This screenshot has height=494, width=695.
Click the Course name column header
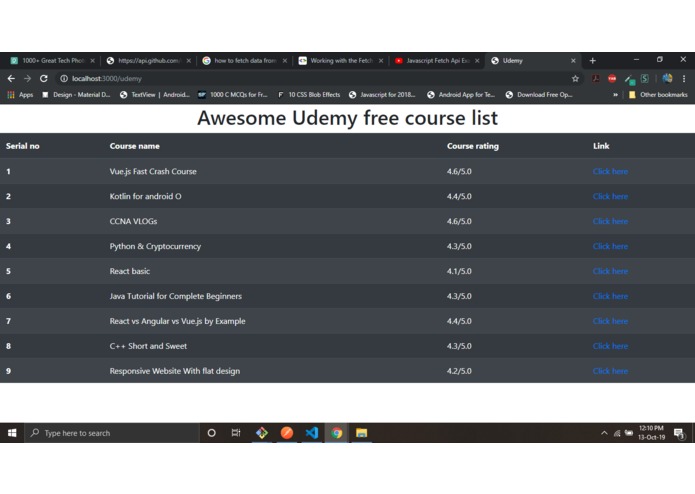click(x=135, y=146)
